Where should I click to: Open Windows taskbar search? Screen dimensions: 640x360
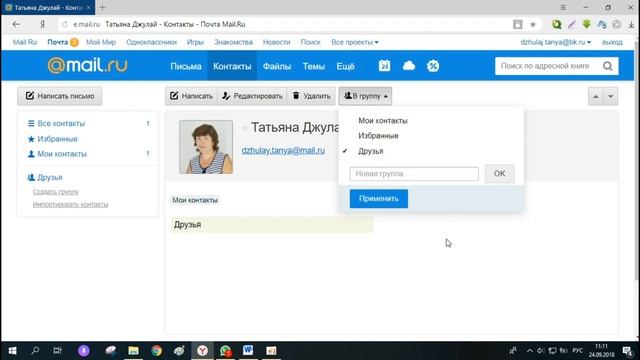(x=35, y=351)
